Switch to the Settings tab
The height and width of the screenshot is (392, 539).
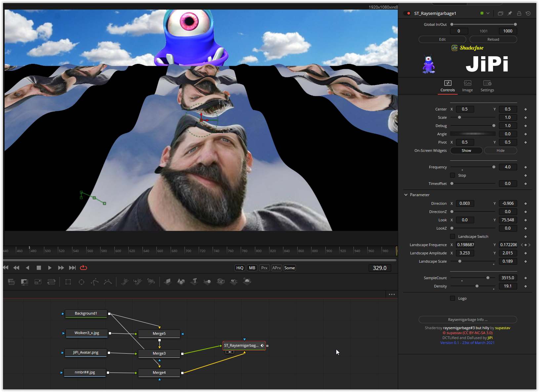coord(487,86)
